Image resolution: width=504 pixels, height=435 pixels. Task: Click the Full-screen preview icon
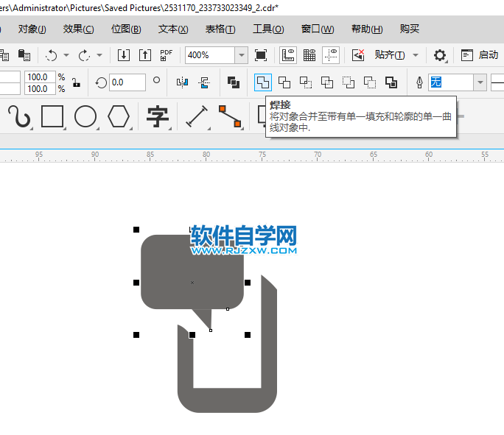tap(261, 55)
